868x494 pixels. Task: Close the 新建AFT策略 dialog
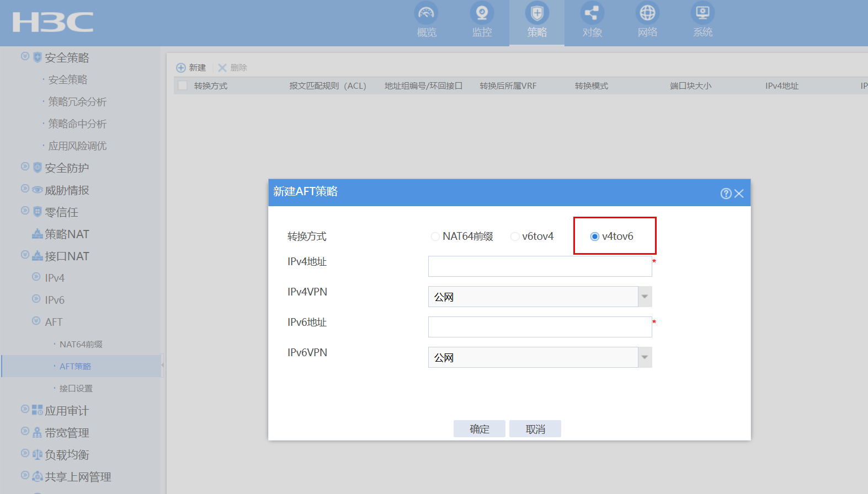click(739, 194)
